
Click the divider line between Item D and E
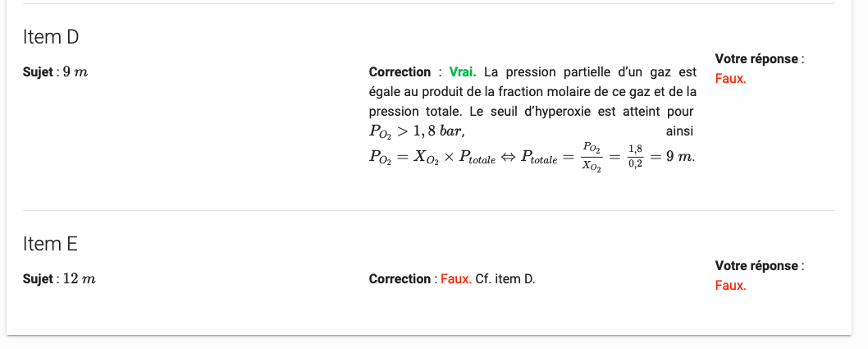pyautogui.click(x=428, y=210)
